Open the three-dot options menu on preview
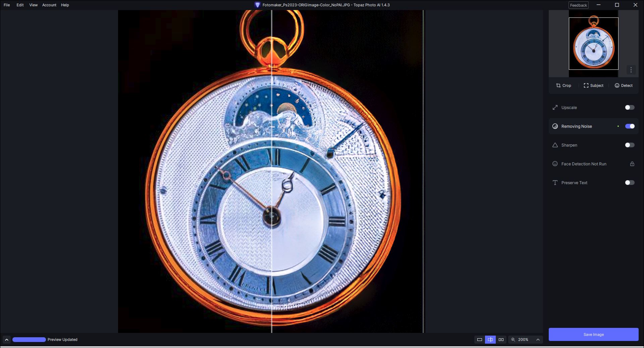This screenshot has height=348, width=644. point(631,70)
